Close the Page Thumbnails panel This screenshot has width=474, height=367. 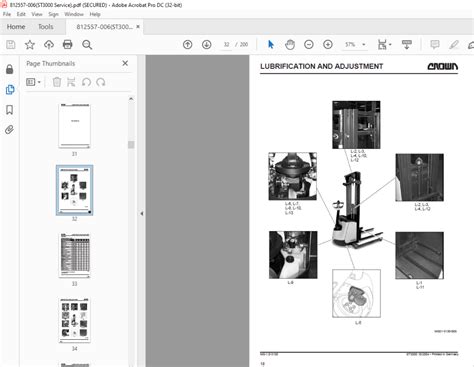(125, 63)
